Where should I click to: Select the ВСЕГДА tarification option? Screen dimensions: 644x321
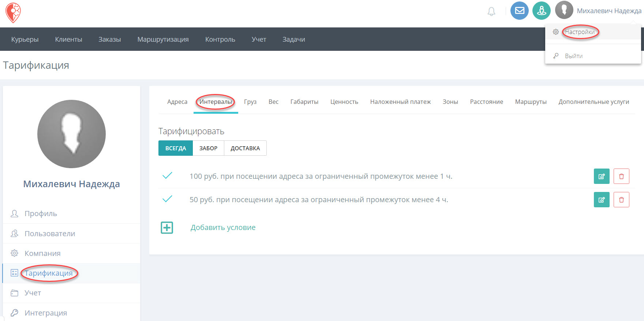(x=176, y=148)
